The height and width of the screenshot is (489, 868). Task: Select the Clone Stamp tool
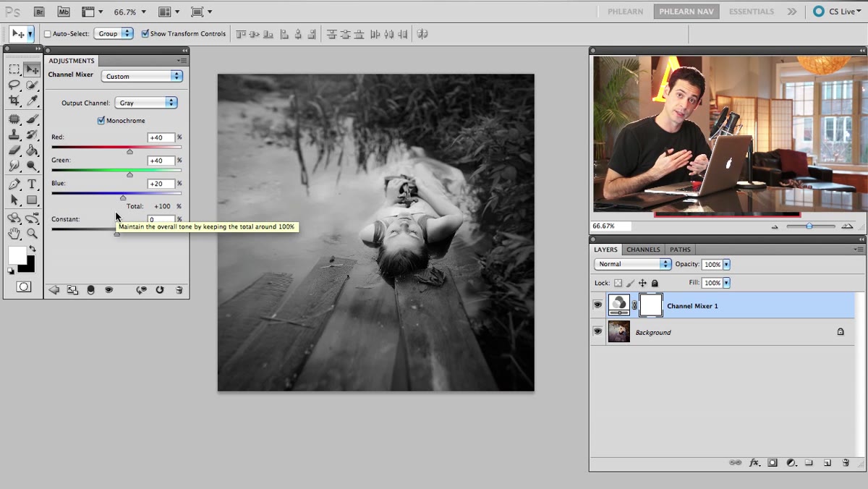pos(14,135)
